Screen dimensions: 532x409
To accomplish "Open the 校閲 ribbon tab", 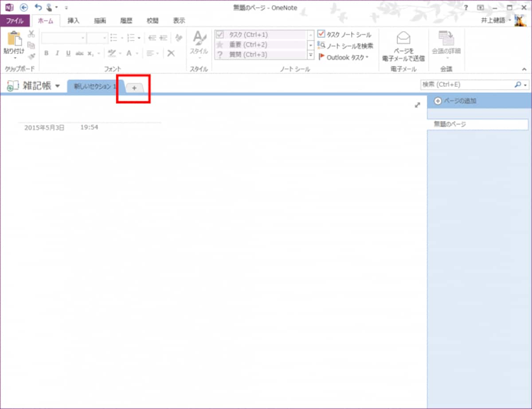I will (153, 21).
